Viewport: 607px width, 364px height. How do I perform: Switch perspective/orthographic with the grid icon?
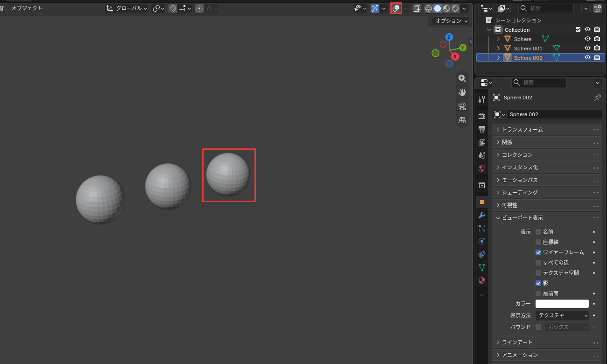(x=462, y=120)
